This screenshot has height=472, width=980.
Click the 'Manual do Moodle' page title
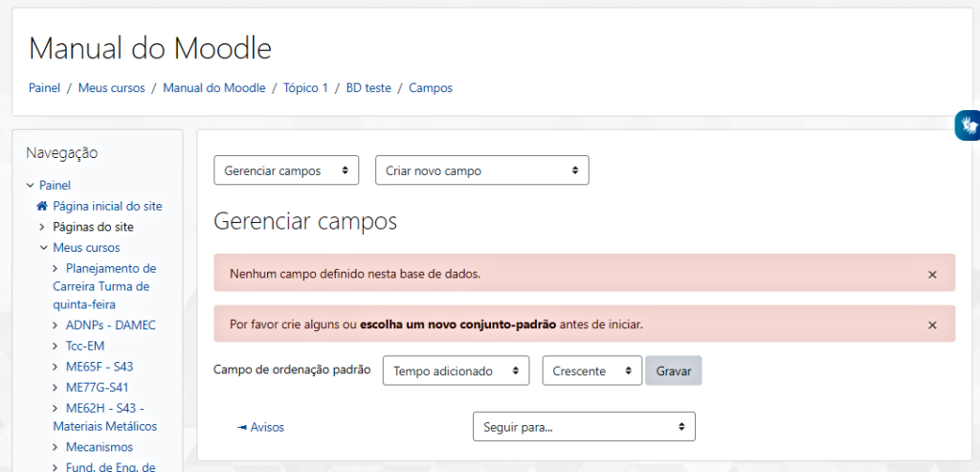tap(150, 48)
